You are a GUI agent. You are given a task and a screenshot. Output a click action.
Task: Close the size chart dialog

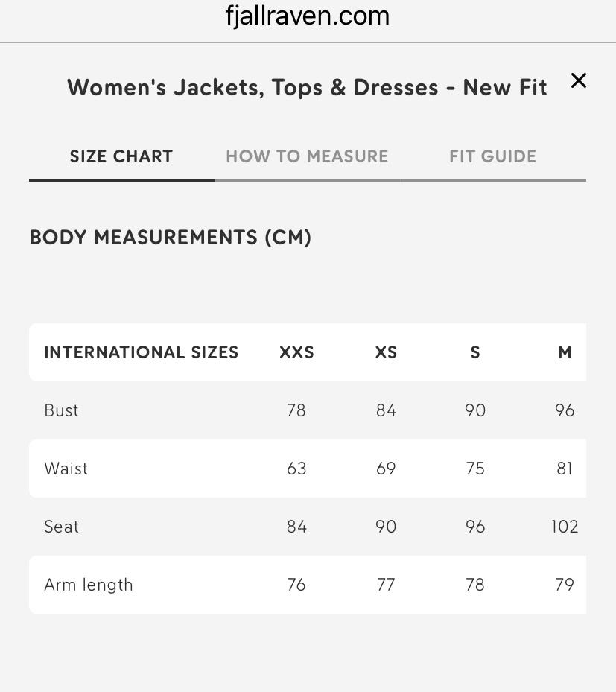578,80
